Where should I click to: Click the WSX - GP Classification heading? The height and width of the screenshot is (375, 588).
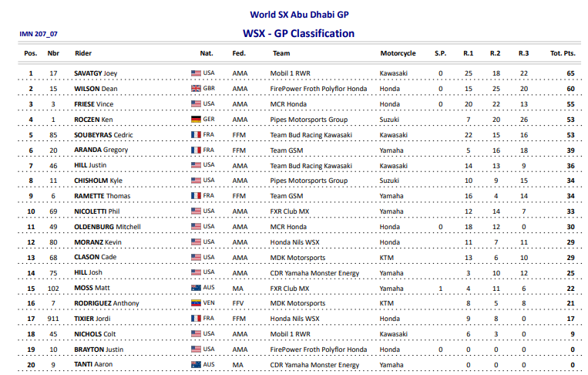(298, 33)
